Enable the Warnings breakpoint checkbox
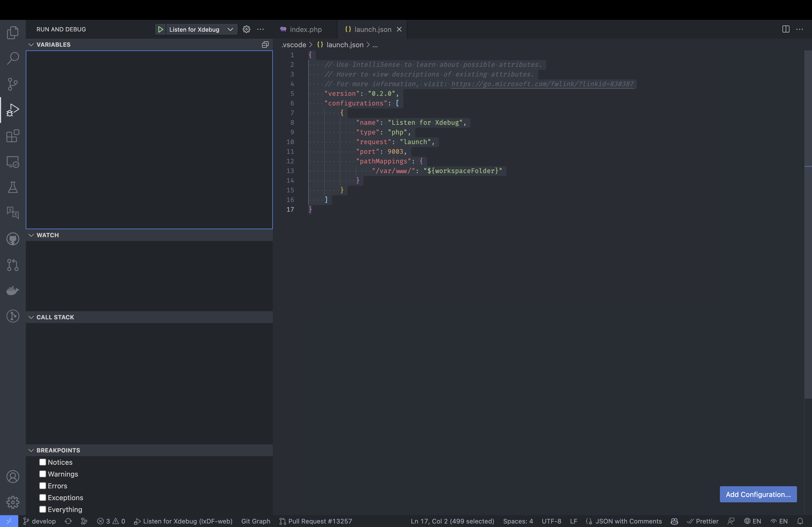Screen dimensions: 812x527 pos(42,474)
